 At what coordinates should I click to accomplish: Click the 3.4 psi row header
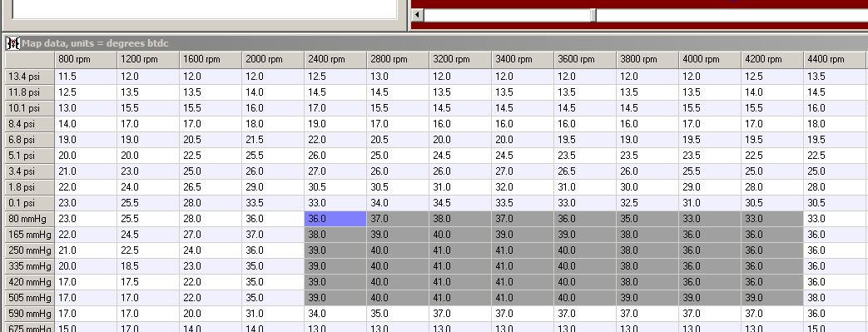(30, 171)
